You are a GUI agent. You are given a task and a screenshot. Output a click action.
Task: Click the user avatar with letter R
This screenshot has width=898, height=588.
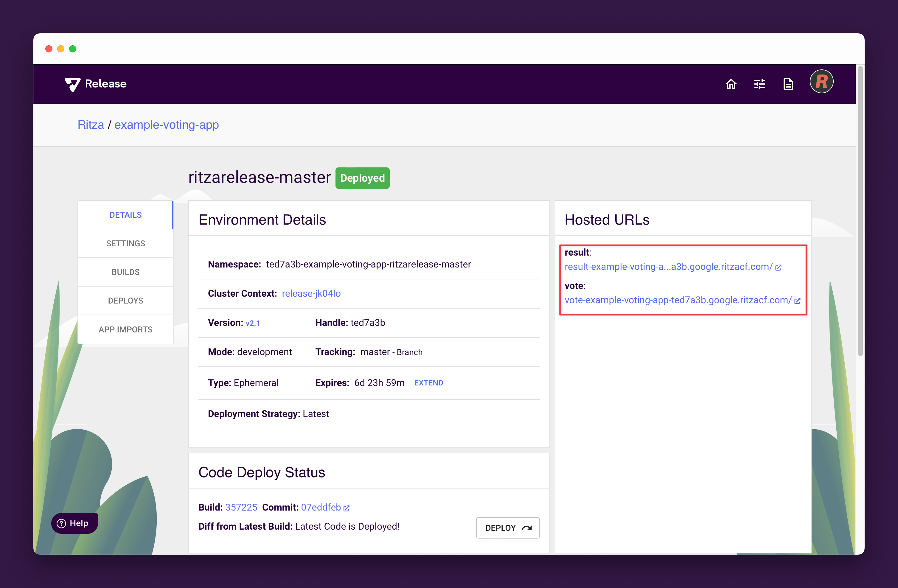click(x=821, y=82)
